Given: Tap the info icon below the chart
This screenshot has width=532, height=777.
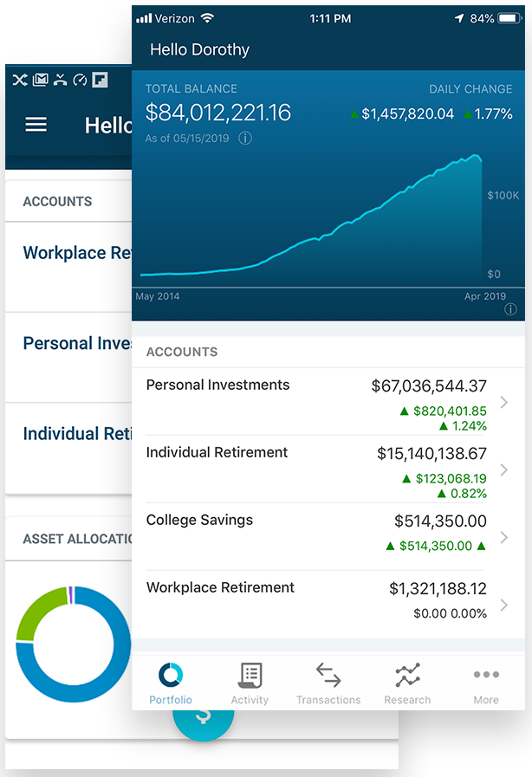Looking at the screenshot, I should (510, 310).
